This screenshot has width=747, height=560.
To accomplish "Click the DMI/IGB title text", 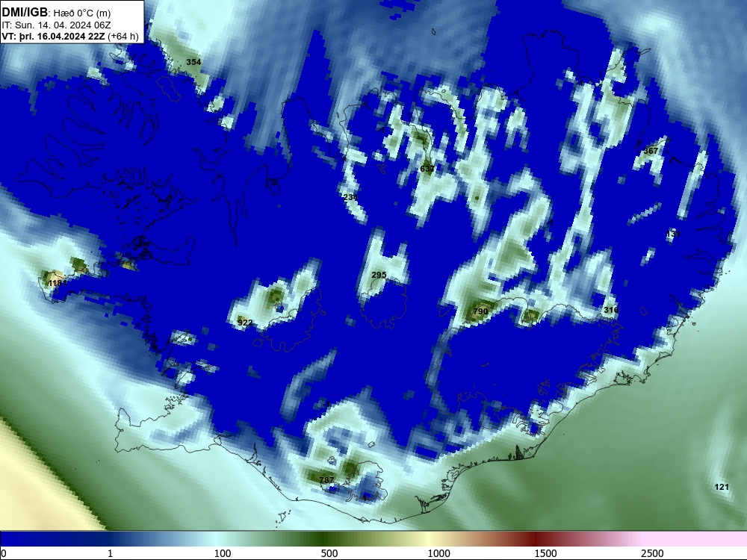I will pos(25,13).
